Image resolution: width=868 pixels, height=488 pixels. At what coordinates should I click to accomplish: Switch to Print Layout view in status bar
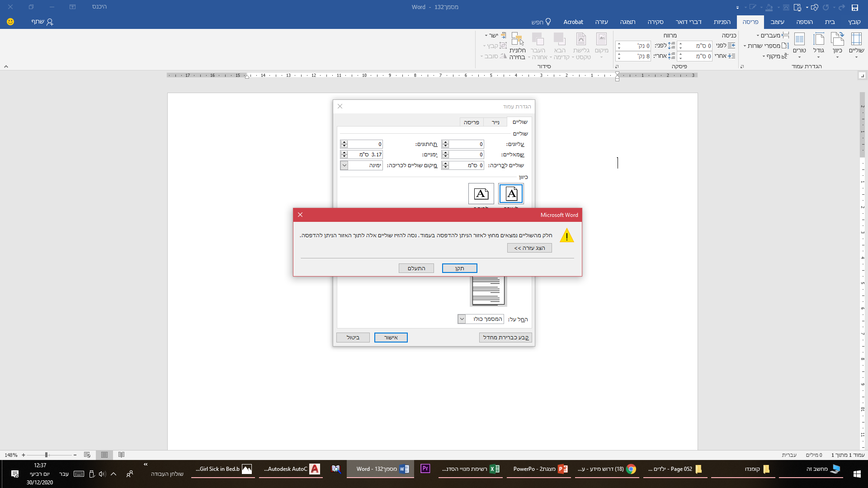pyautogui.click(x=104, y=455)
